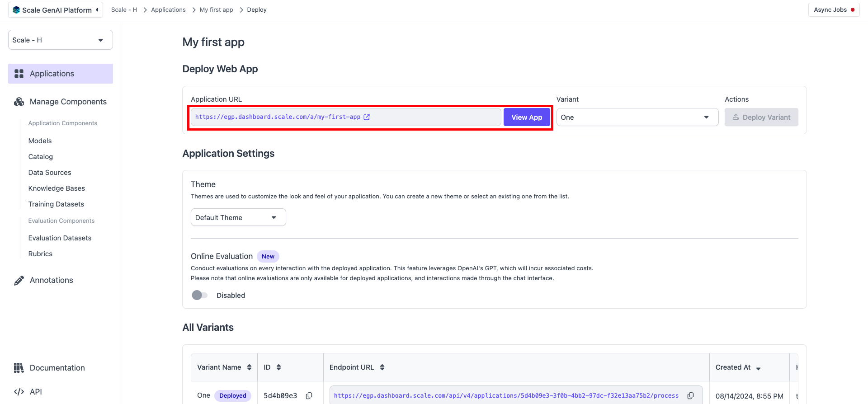Viewport: 868px width, 404px height.
Task: Click the API code brackets icon
Action: tap(19, 392)
